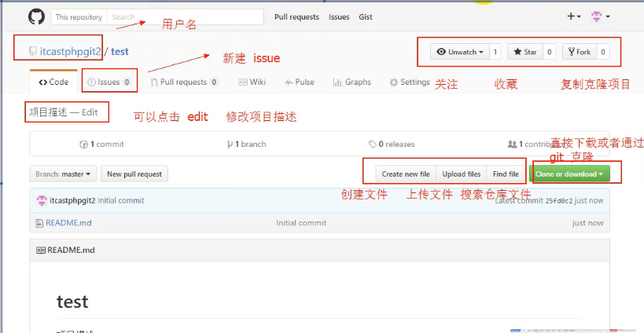
Task: Click Edit to modify project description
Action: pos(90,112)
